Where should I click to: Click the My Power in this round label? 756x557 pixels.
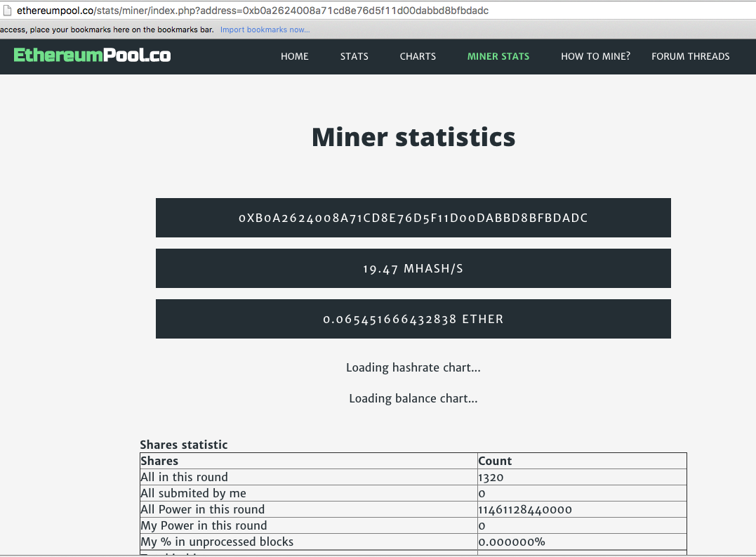(x=204, y=525)
